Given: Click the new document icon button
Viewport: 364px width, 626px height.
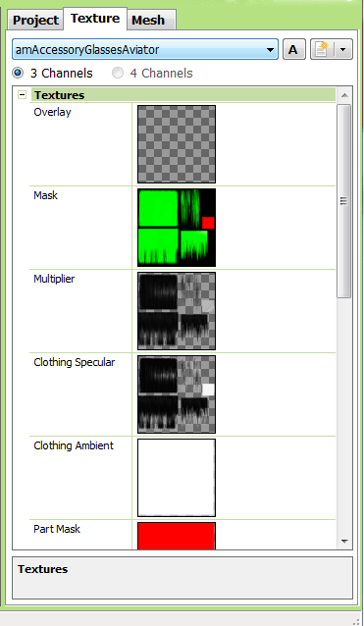Looking at the screenshot, I should 322,49.
